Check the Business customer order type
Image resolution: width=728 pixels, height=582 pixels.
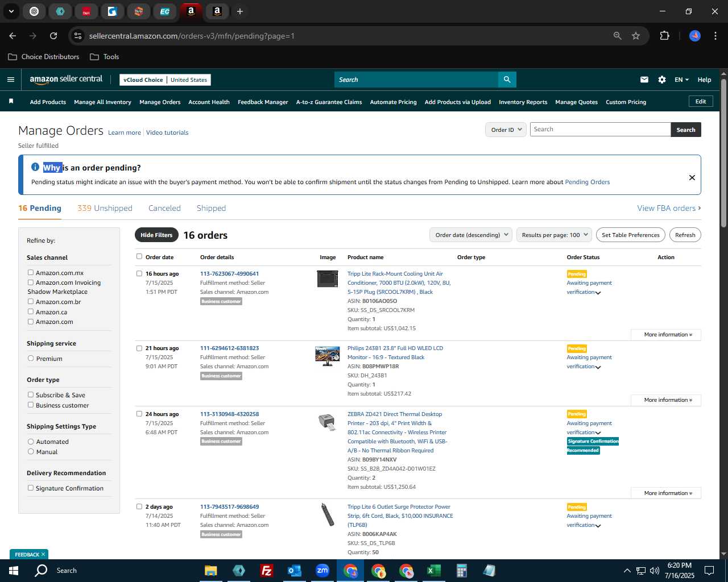pyautogui.click(x=31, y=405)
